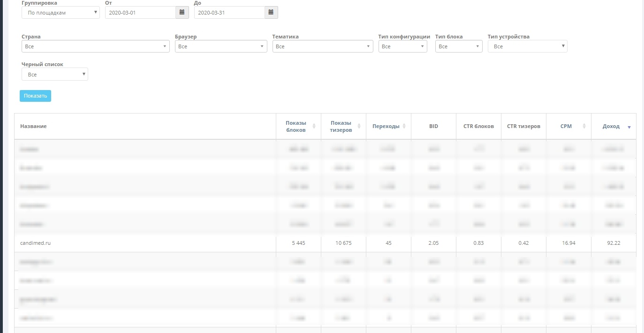Image resolution: width=644 pixels, height=333 pixels.
Task: Select the candimed.ru row name
Action: point(35,243)
